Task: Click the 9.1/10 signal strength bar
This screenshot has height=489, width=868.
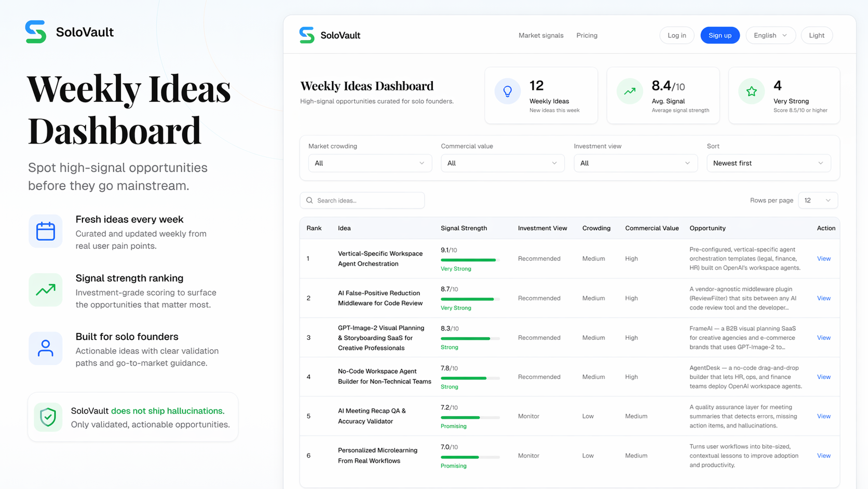Action: pos(470,260)
